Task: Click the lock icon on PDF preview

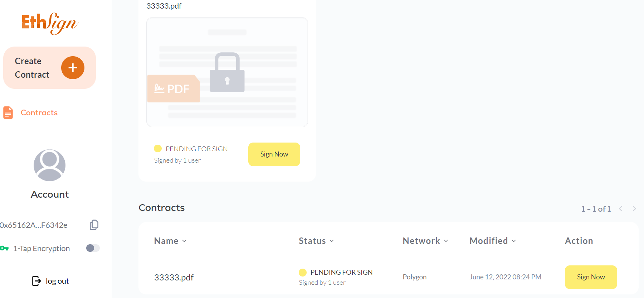Action: click(x=227, y=72)
